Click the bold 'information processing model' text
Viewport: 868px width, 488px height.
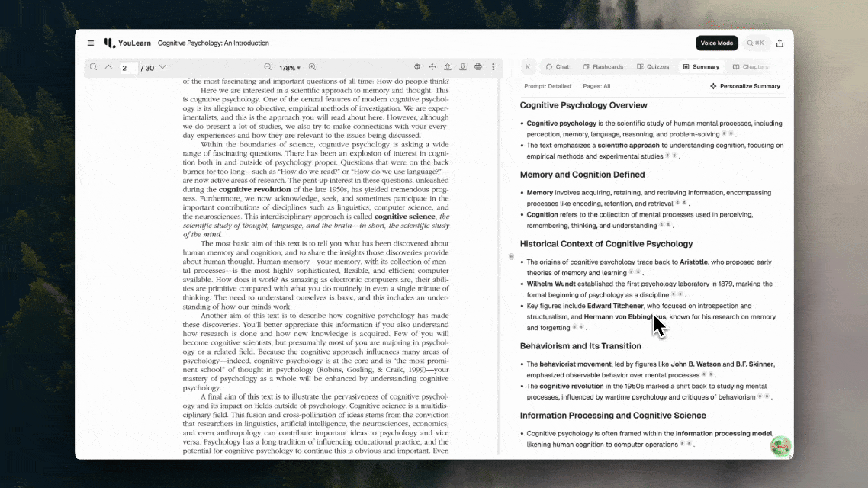coord(724,433)
